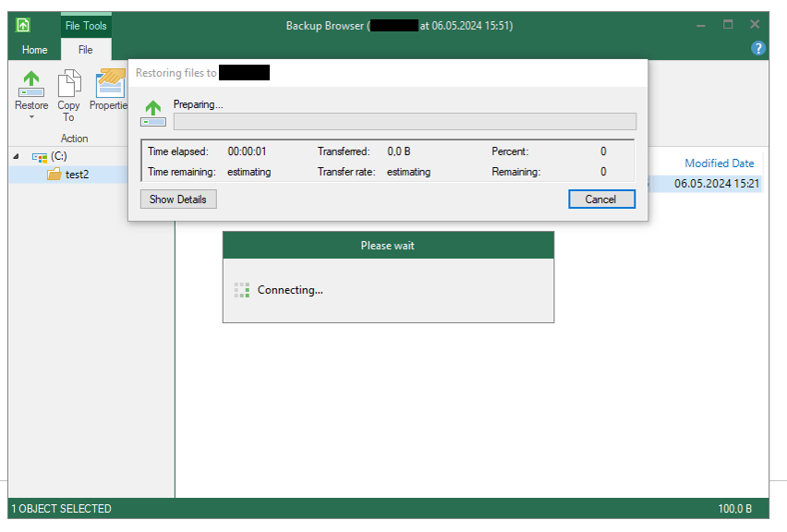The width and height of the screenshot is (787, 532).
Task: Click the green restore arrow in the progress dialog
Action: [x=152, y=108]
